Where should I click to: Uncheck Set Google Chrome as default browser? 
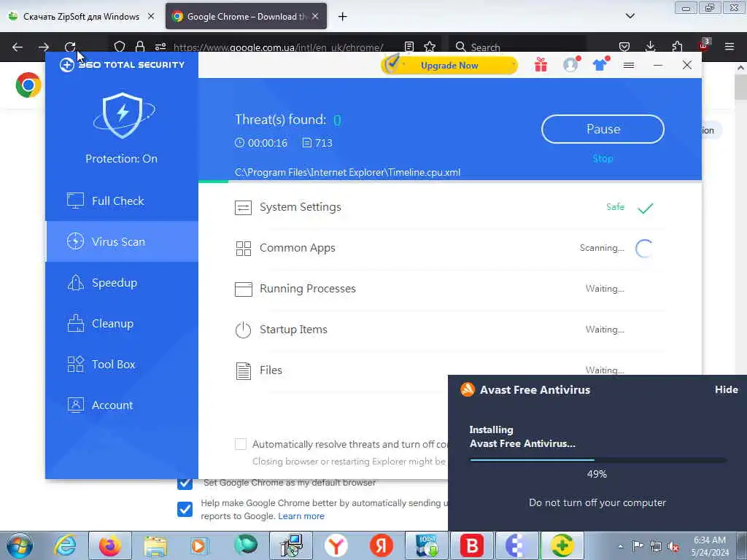(185, 483)
